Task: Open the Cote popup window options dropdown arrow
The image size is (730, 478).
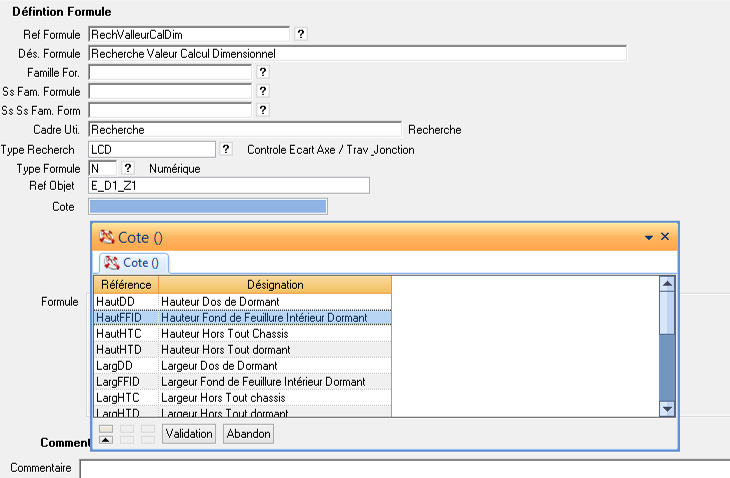Action: pos(649,237)
